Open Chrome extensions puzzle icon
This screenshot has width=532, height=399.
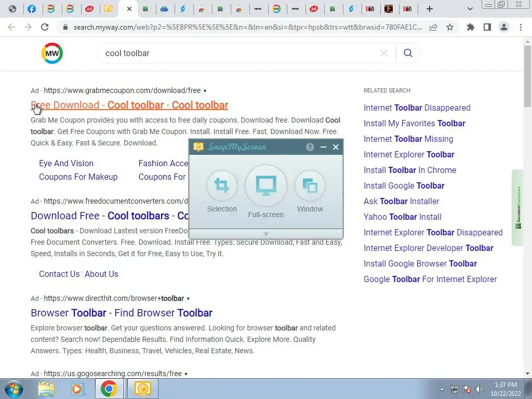(x=471, y=27)
